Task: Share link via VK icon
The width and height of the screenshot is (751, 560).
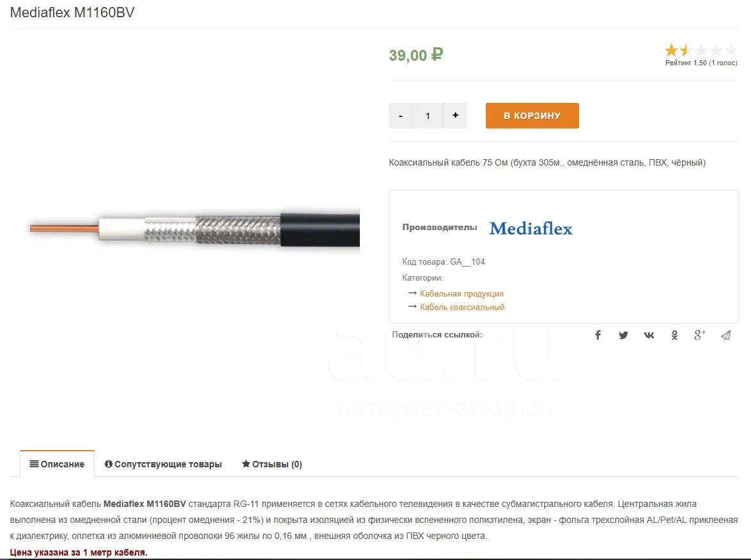Action: point(649,335)
